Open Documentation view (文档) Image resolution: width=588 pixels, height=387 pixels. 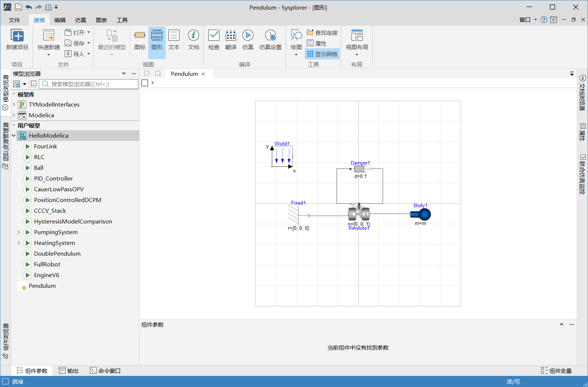click(x=194, y=40)
